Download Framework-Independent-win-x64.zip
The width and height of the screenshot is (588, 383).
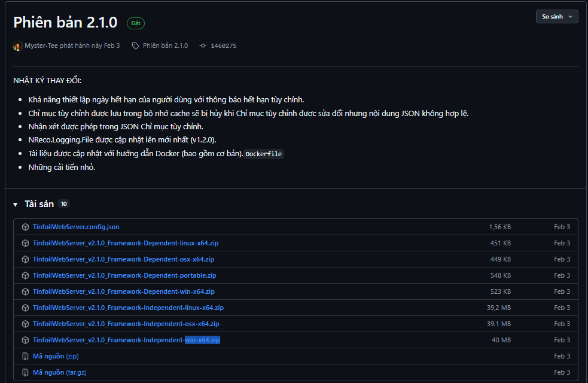pyautogui.click(x=126, y=341)
